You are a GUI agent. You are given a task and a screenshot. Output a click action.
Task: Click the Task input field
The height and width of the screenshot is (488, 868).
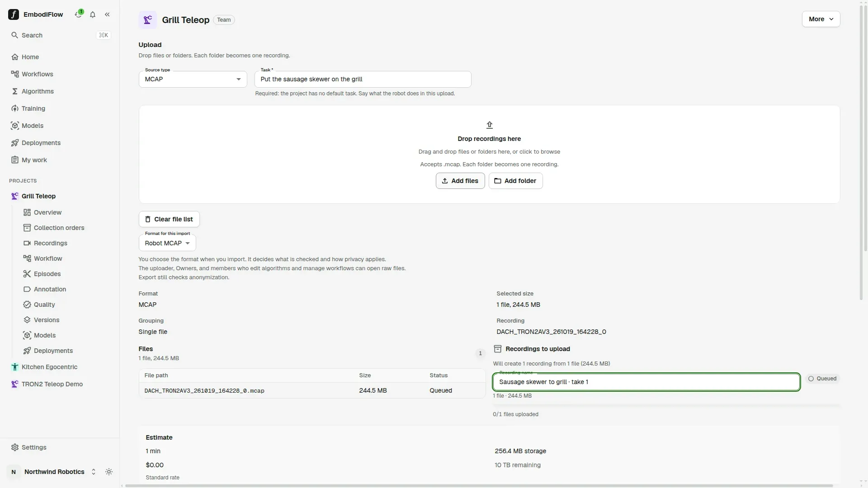(x=363, y=79)
